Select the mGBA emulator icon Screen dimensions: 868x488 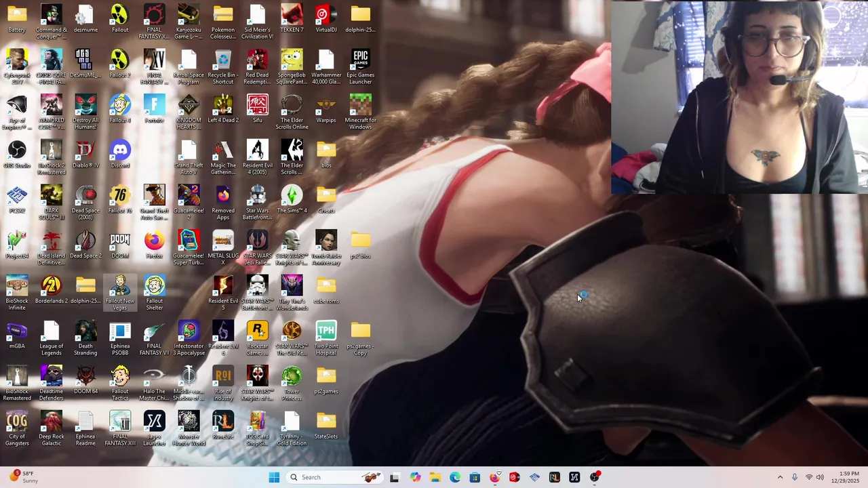pyautogui.click(x=17, y=335)
